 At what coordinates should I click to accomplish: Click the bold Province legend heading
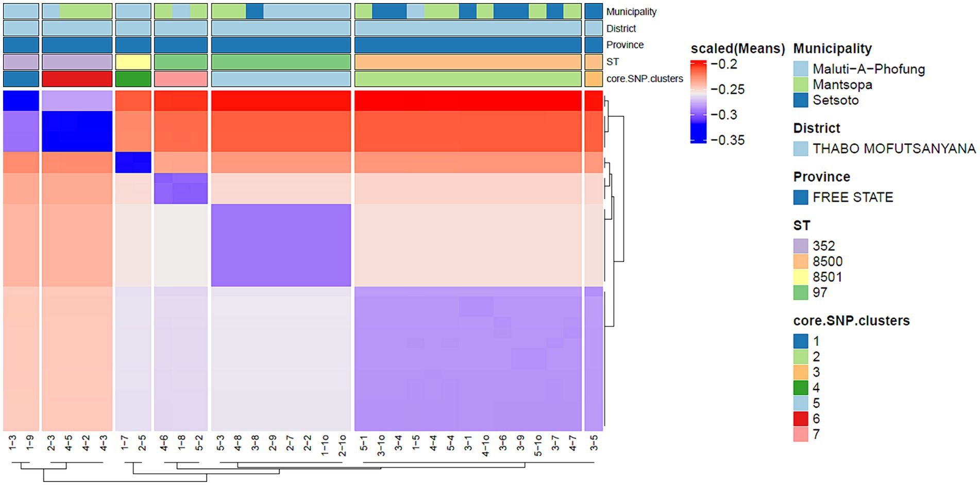(x=822, y=177)
